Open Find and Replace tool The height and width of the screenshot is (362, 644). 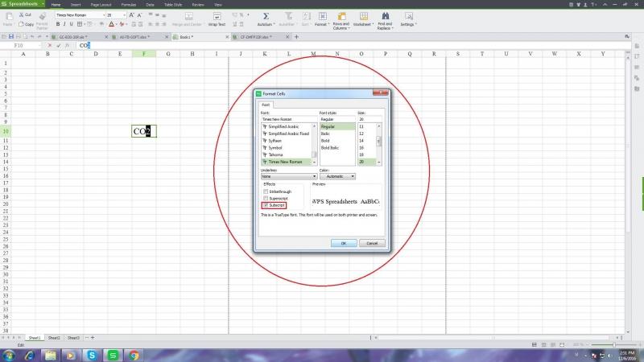point(384,17)
